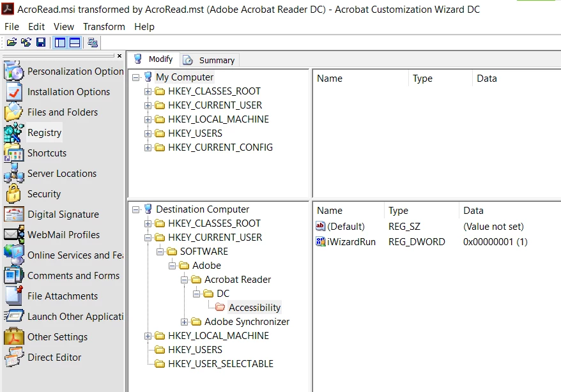Expand HKEY_LOCAL_MACHINE under Destination Computer

point(148,336)
